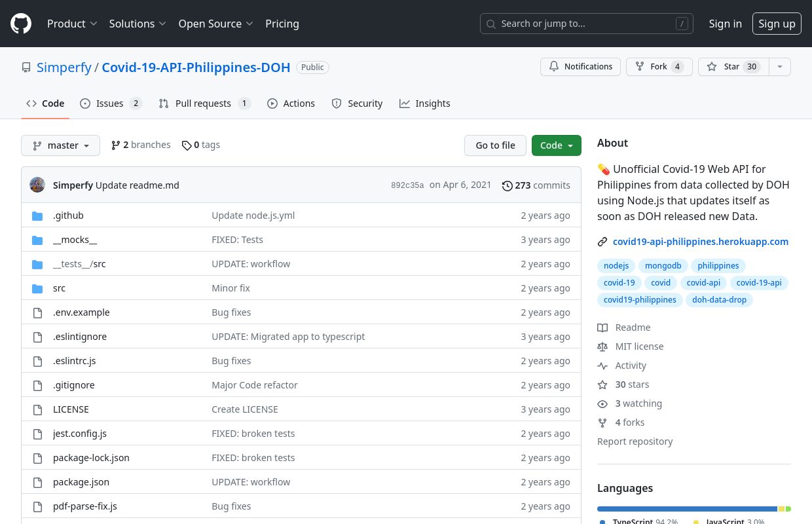Open the star lists dropdown arrow
This screenshot has height=524, width=812.
(x=779, y=67)
